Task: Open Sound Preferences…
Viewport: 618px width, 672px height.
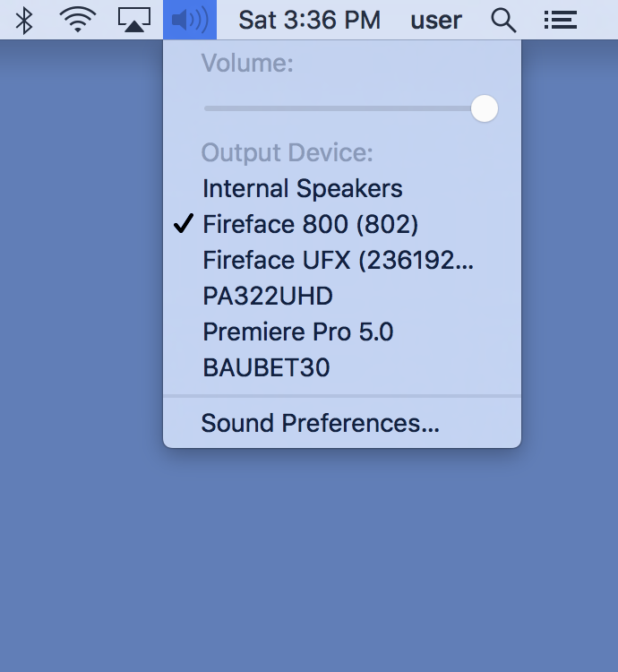Action: coord(320,423)
